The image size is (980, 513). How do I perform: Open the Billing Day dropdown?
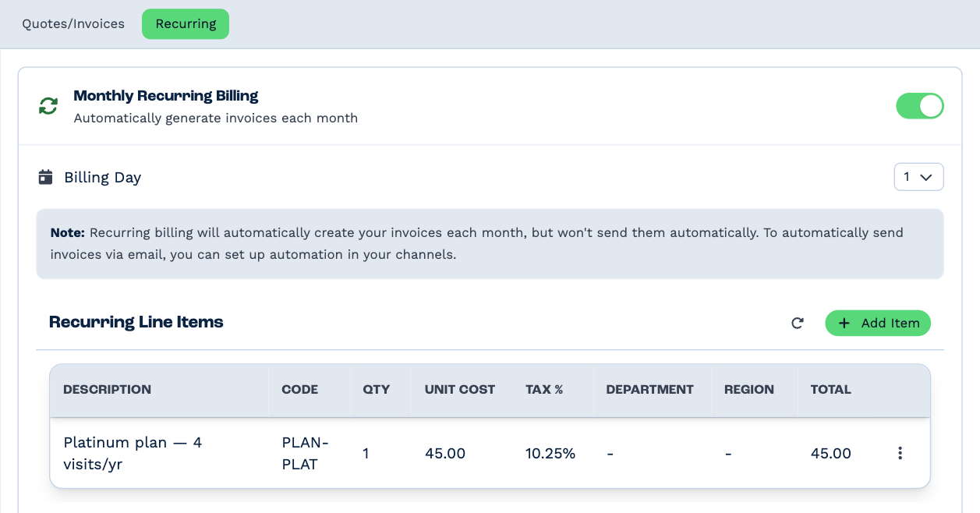click(918, 177)
